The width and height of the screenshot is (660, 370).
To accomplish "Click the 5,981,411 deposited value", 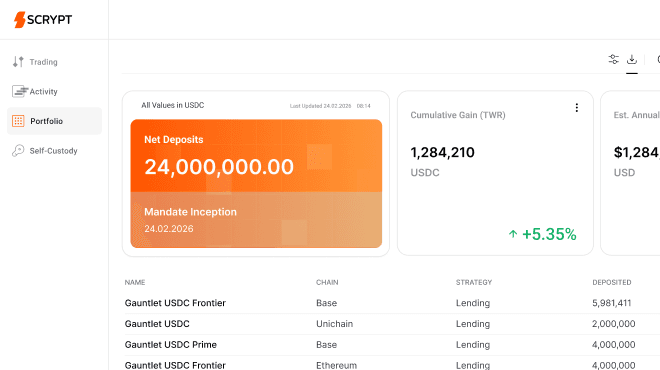I will pyautogui.click(x=612, y=303).
